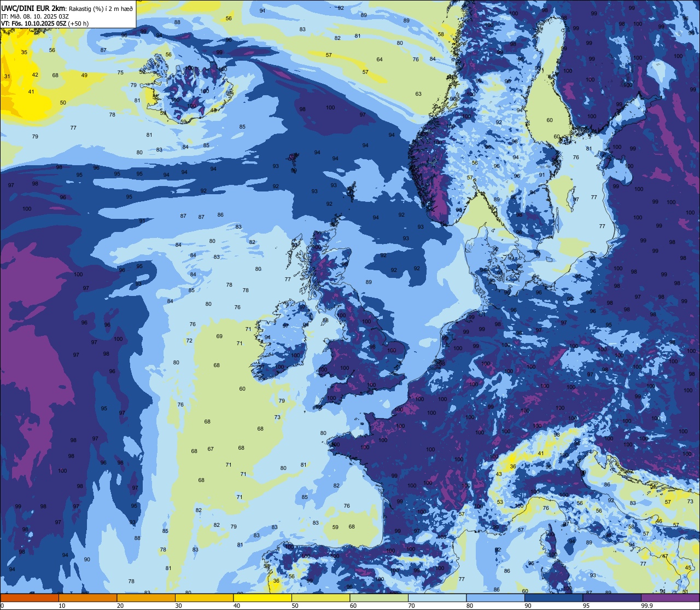Click the '49' humidity value on the map
The image size is (700, 610).
84,75
